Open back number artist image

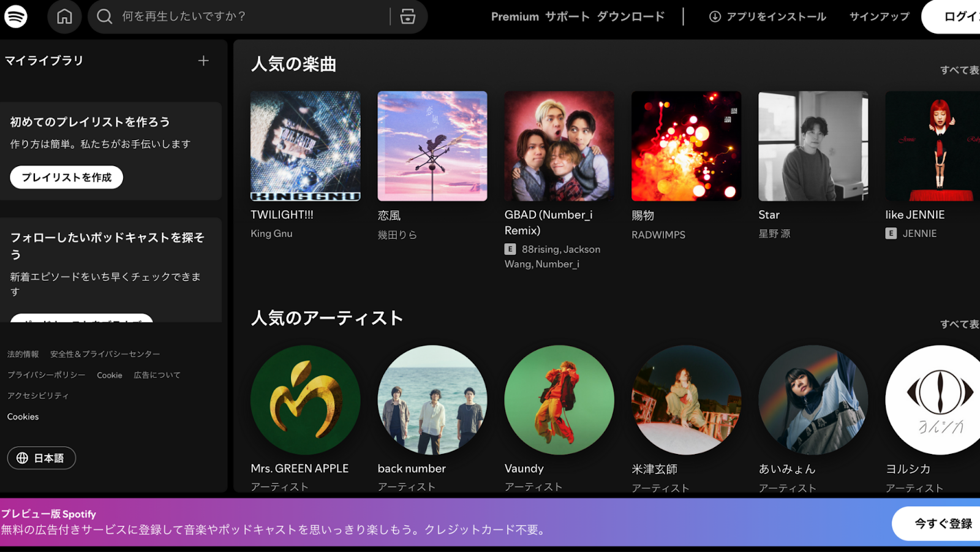pos(432,400)
